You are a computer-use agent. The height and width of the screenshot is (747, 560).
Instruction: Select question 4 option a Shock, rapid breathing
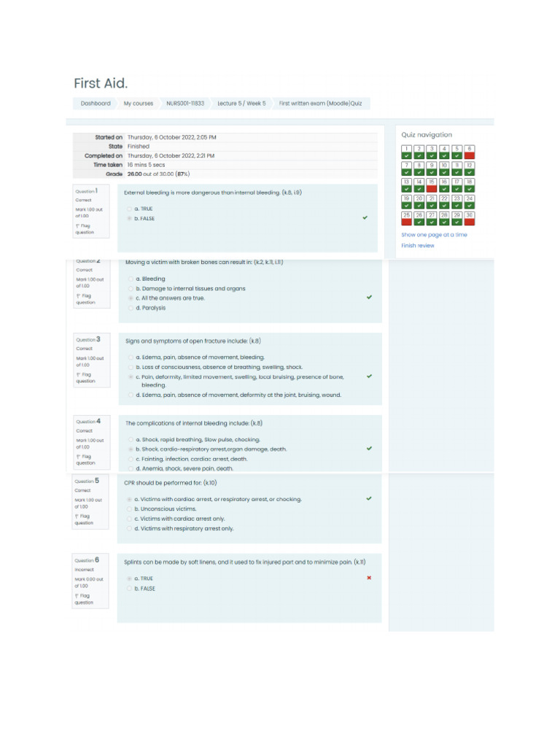131,440
